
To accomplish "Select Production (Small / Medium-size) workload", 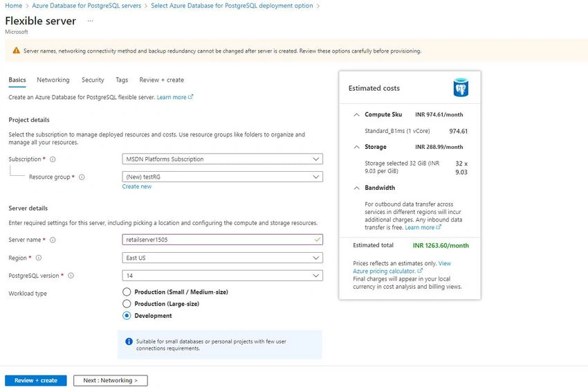I will point(127,292).
